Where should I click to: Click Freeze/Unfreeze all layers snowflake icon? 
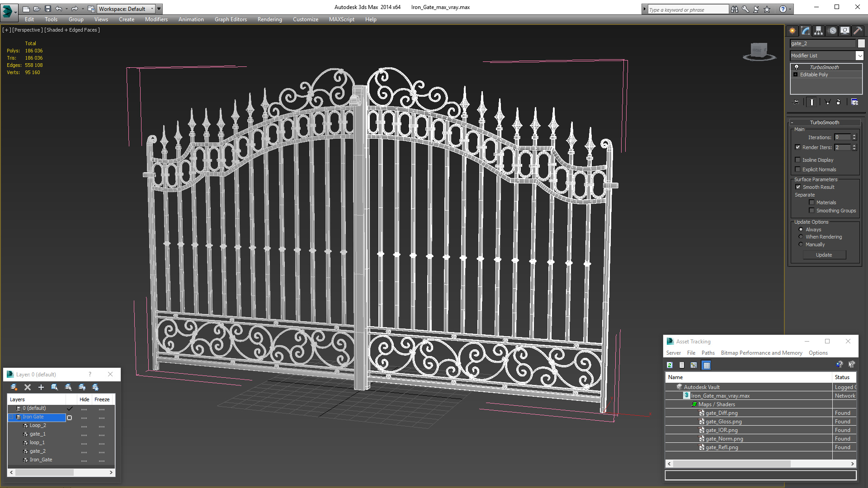point(95,387)
